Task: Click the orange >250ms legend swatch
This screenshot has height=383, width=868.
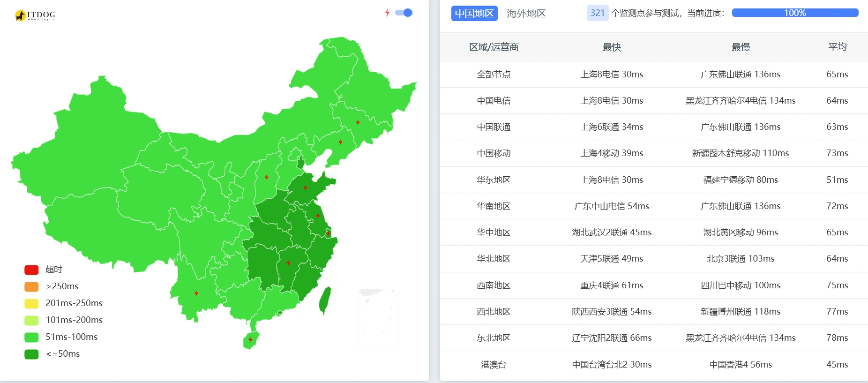Action: 31,286
